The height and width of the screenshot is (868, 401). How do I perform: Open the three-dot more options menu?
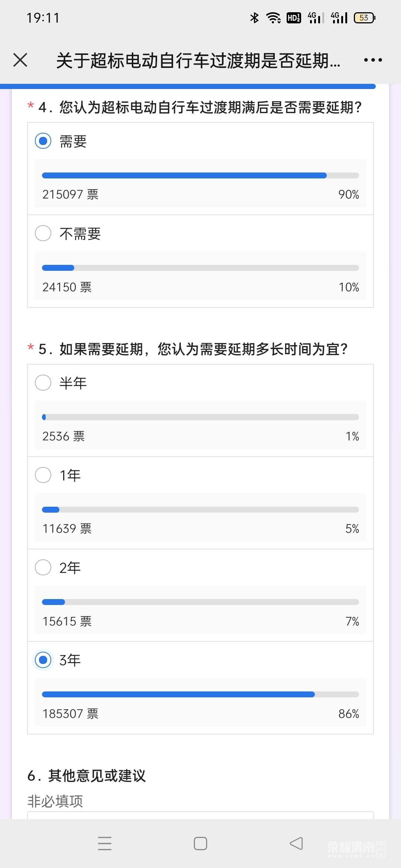coord(373,60)
